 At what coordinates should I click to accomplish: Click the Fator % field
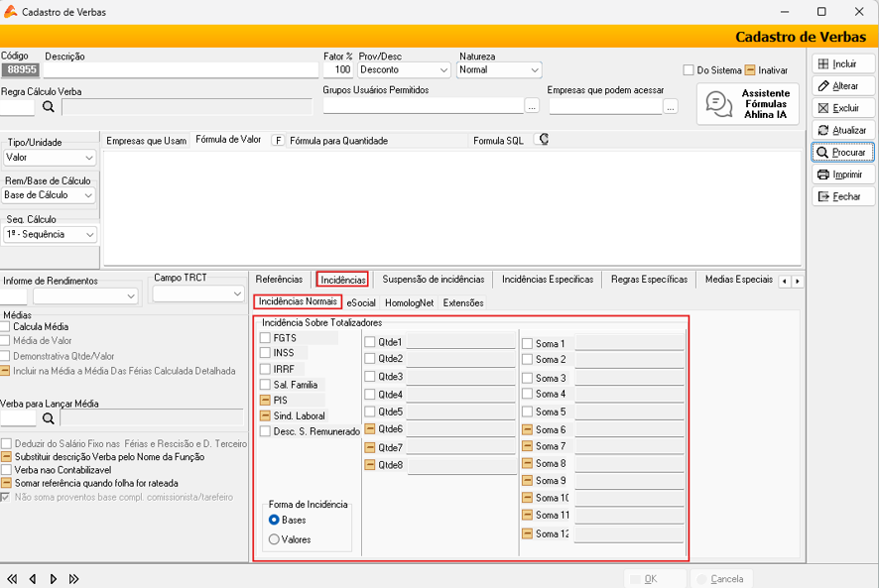tap(337, 70)
